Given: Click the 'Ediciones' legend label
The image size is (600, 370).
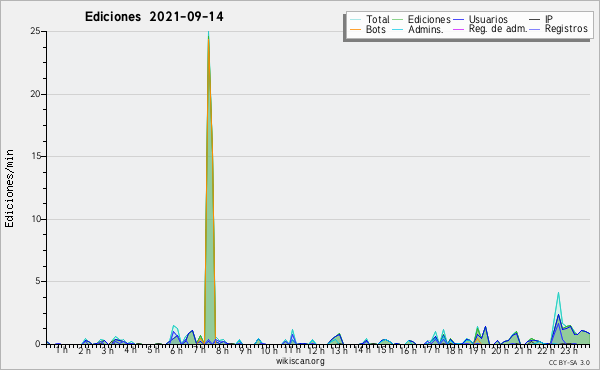Looking at the screenshot, I should [x=429, y=19].
